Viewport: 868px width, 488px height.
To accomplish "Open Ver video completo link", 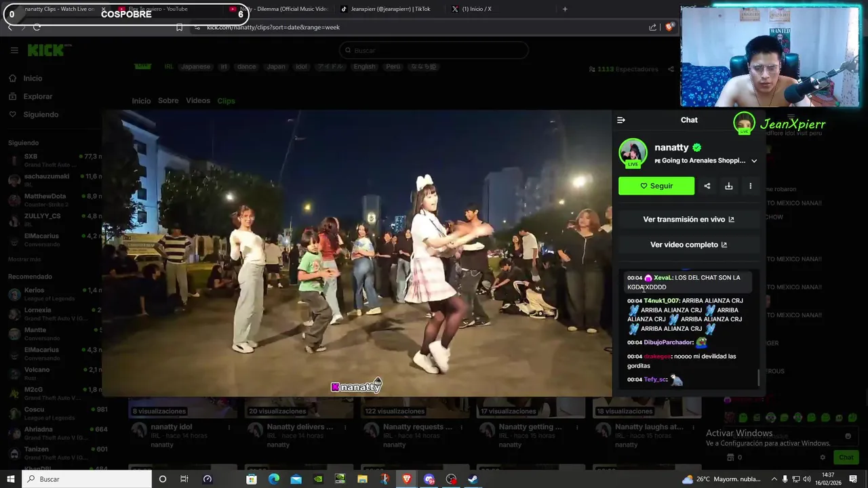I will 688,245.
